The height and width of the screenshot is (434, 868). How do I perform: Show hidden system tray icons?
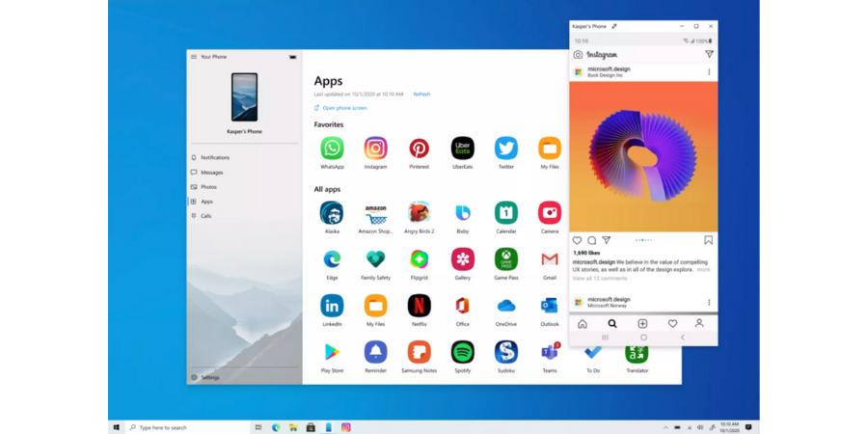pyautogui.click(x=665, y=427)
